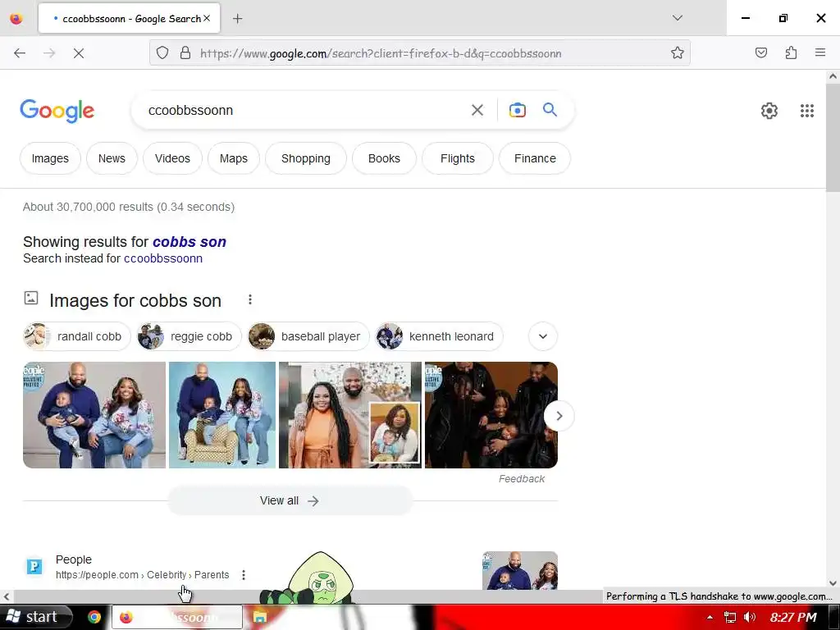Open second photo with armchair

coord(222,415)
